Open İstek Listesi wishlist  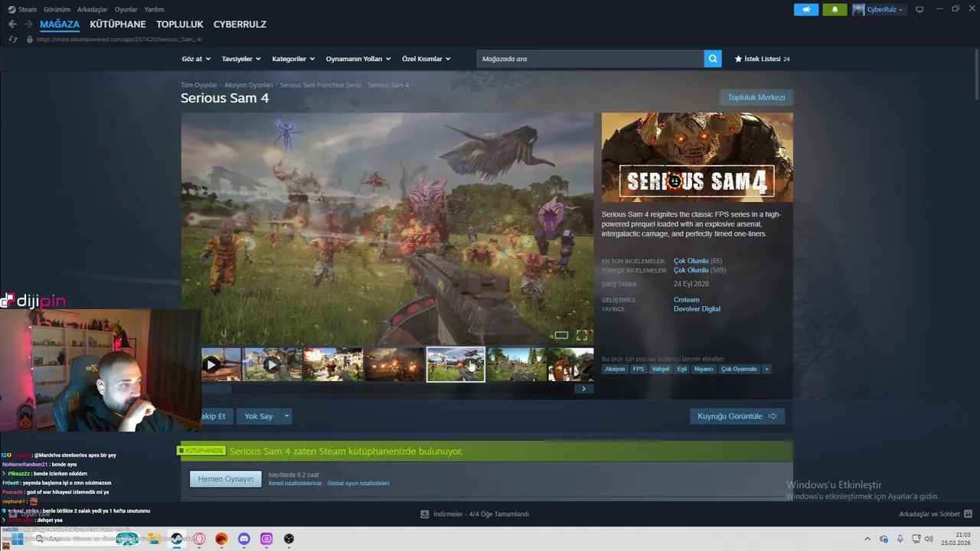point(762,59)
